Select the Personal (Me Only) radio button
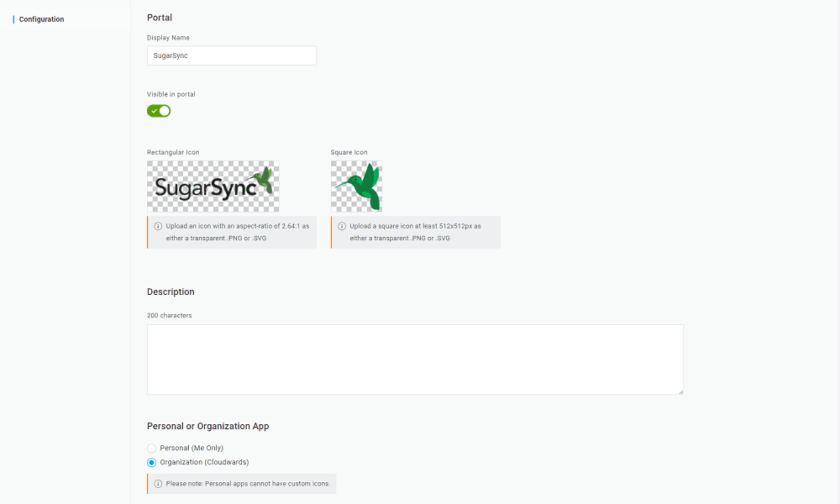 point(151,449)
